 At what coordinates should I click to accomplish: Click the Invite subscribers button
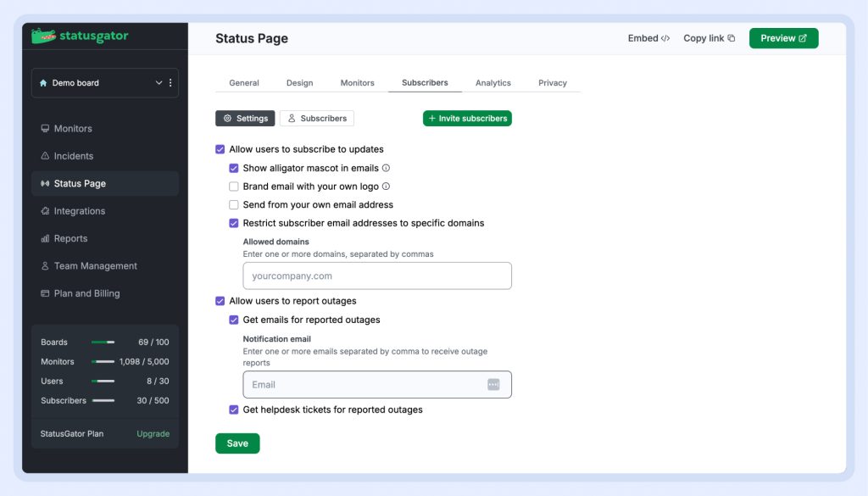coord(467,119)
